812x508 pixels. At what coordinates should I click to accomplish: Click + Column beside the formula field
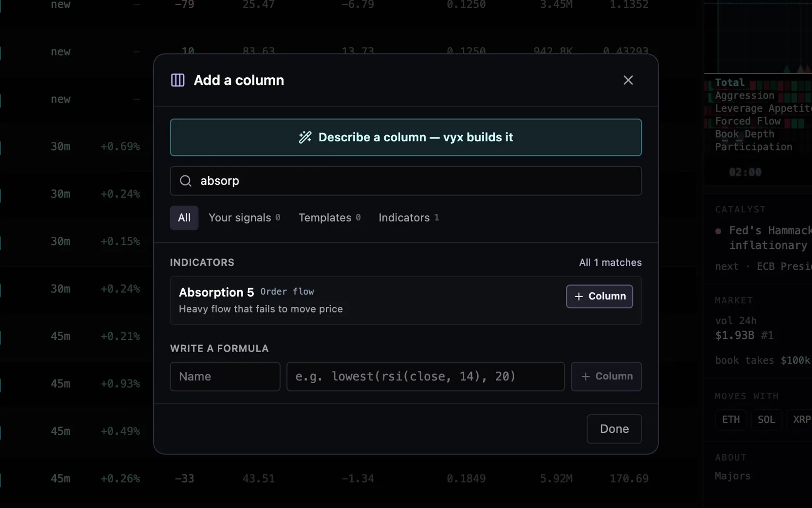click(x=606, y=376)
